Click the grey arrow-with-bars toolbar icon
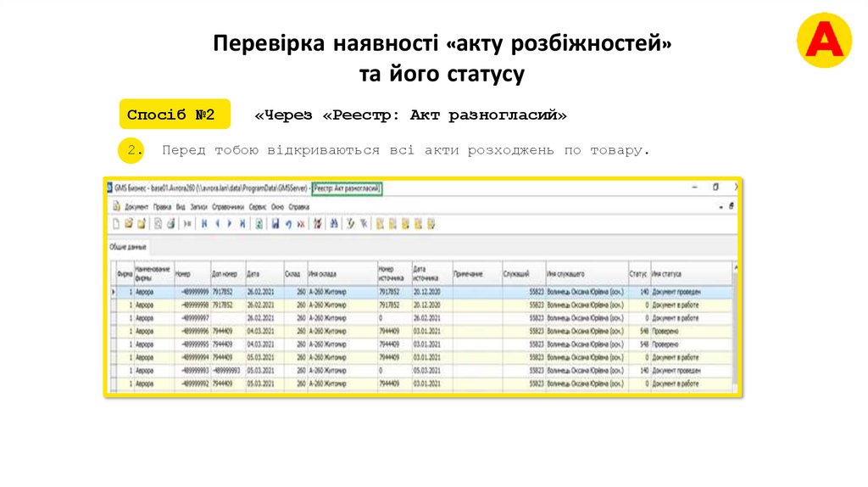This screenshot has height=487, width=868. click(x=187, y=224)
